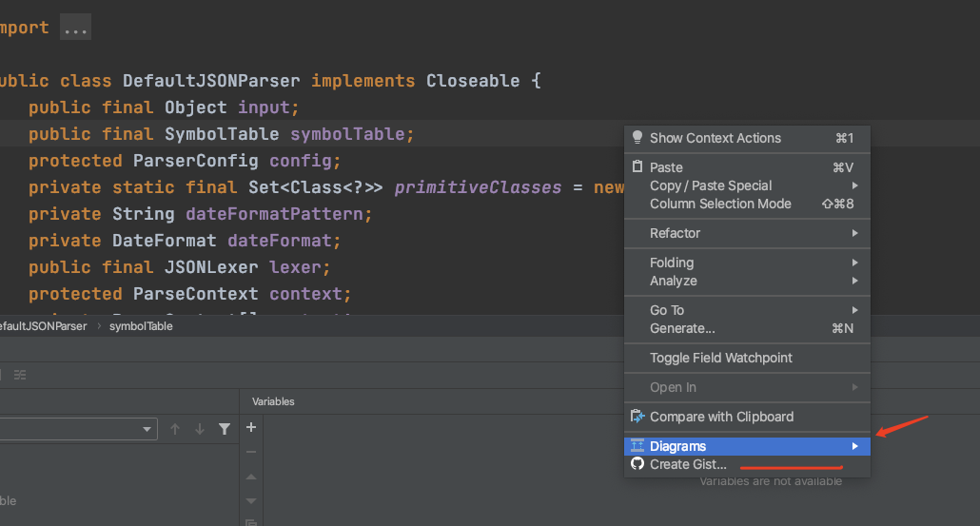Open the Refactor submenu
The height and width of the screenshot is (526, 980).
[x=747, y=233]
